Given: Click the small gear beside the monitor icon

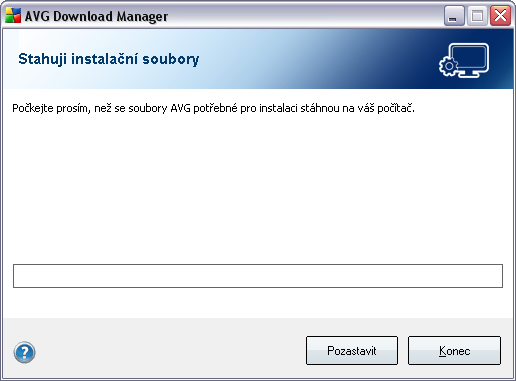Looking at the screenshot, I should (449, 66).
